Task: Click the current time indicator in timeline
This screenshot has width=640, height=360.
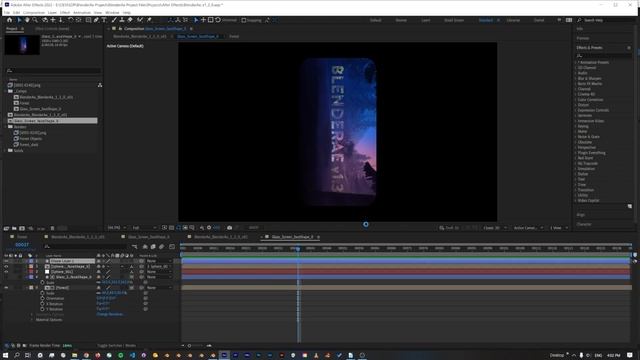Action: click(x=298, y=249)
